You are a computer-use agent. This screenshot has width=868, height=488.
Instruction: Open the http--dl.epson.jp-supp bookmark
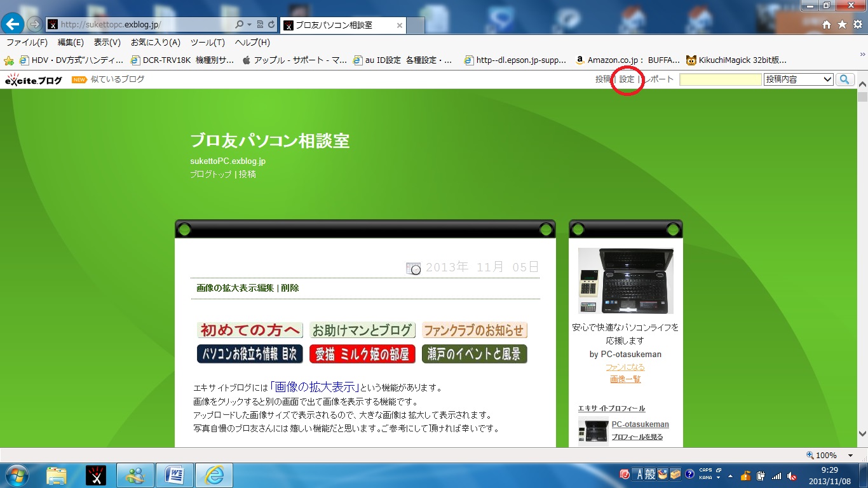pos(515,60)
